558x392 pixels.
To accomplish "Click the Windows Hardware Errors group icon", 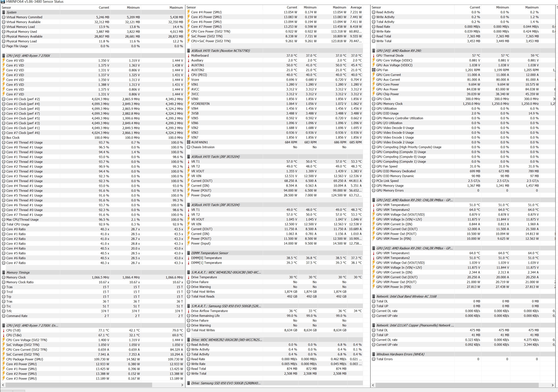I will [x=374, y=354].
